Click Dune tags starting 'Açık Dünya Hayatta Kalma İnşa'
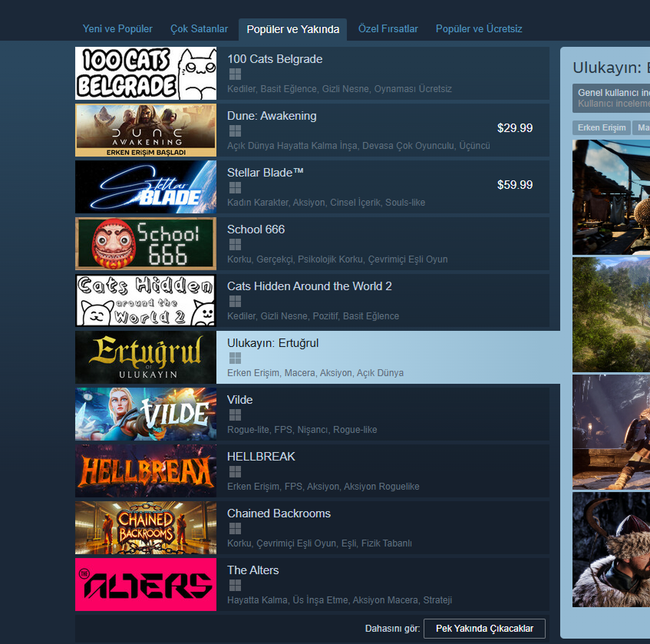 tap(358, 146)
